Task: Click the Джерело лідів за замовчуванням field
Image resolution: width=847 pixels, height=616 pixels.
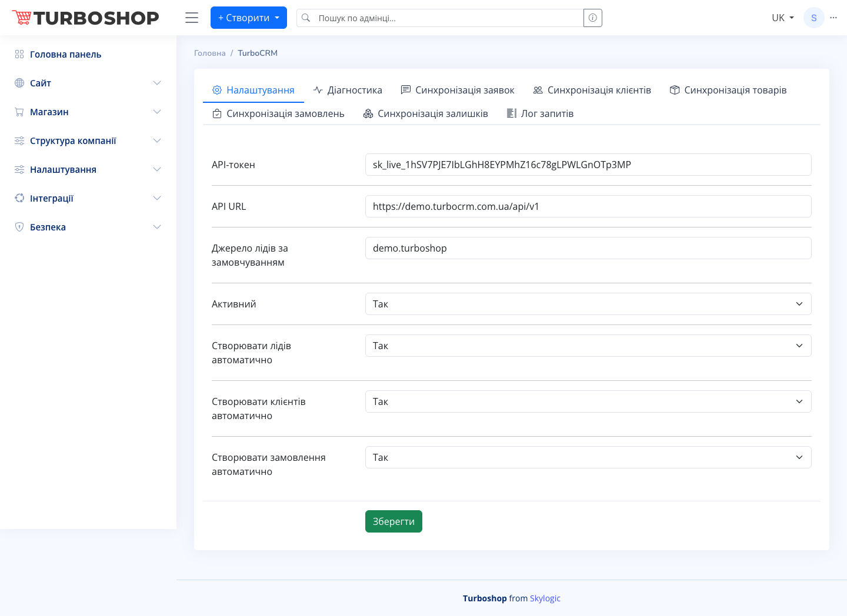Action: (588, 248)
